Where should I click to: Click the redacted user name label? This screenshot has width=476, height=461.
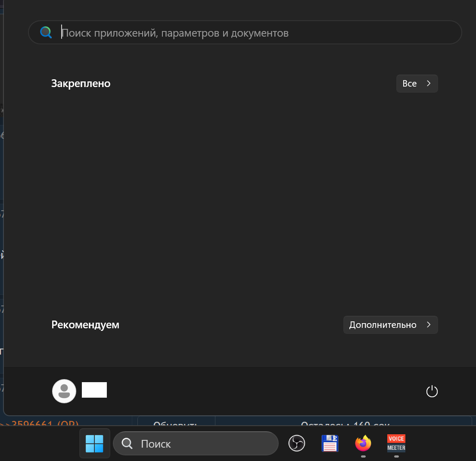pos(94,390)
